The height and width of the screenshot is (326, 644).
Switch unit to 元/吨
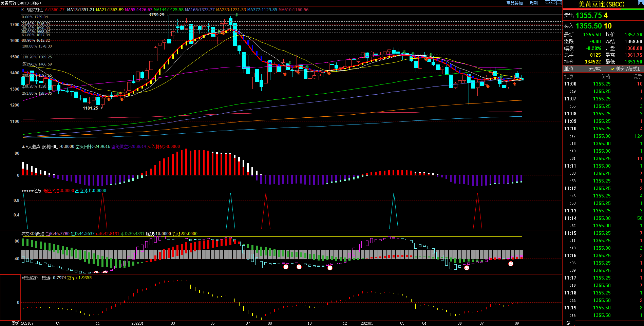pos(594,69)
